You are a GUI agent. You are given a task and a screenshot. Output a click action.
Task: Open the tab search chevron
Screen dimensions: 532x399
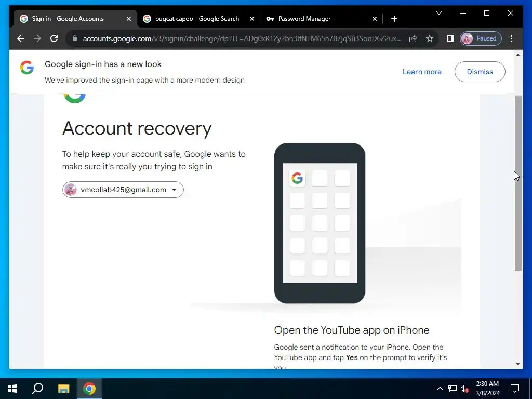click(439, 13)
